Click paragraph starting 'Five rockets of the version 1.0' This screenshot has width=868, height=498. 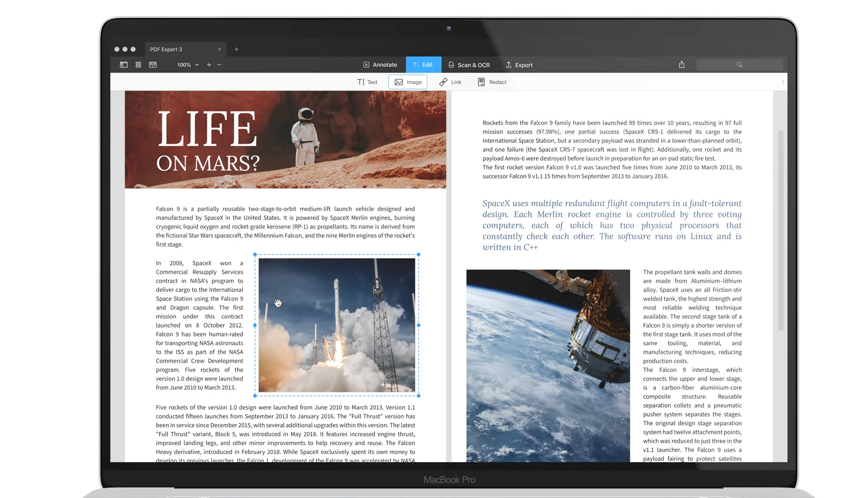[285, 434]
